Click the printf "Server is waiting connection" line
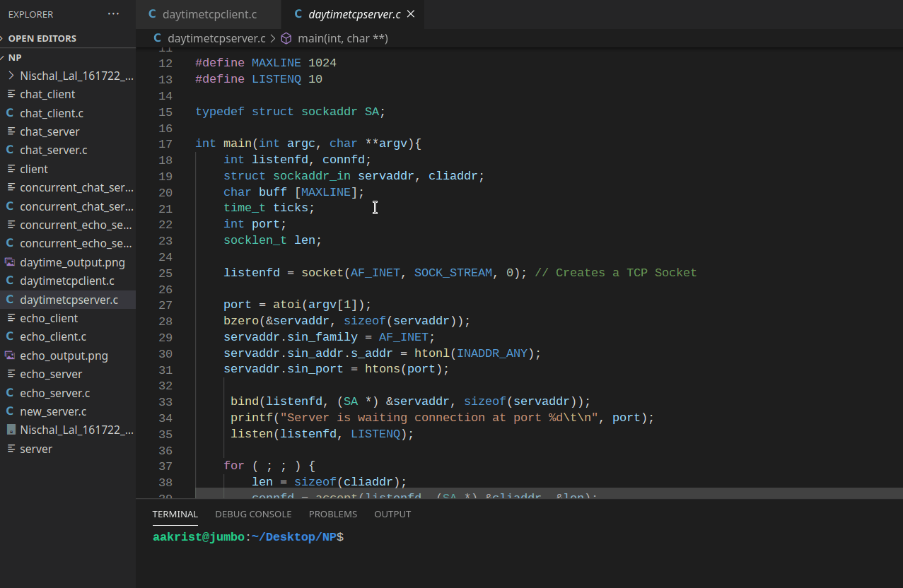Viewport: 903px width, 588px height. pyautogui.click(x=443, y=418)
